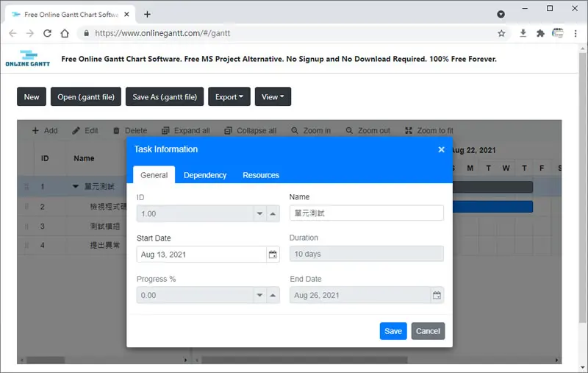The image size is (588, 373).
Task: Click into the Name input field
Action: 366,213
